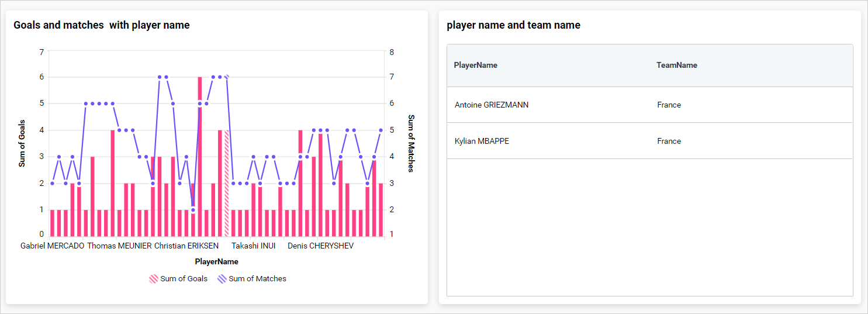The width and height of the screenshot is (868, 314).
Task: Select the Kylian MBAPPE cell
Action: tap(482, 141)
